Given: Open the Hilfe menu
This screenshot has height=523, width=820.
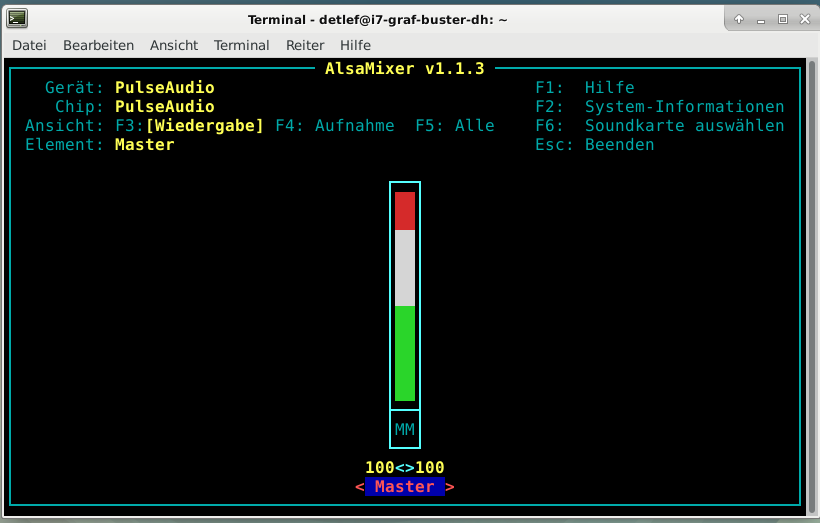Looking at the screenshot, I should (355, 46).
